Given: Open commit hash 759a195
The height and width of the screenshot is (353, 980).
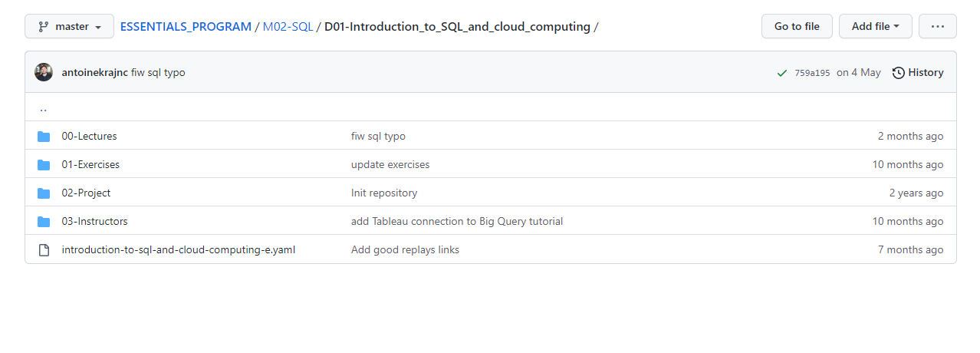Looking at the screenshot, I should point(812,73).
